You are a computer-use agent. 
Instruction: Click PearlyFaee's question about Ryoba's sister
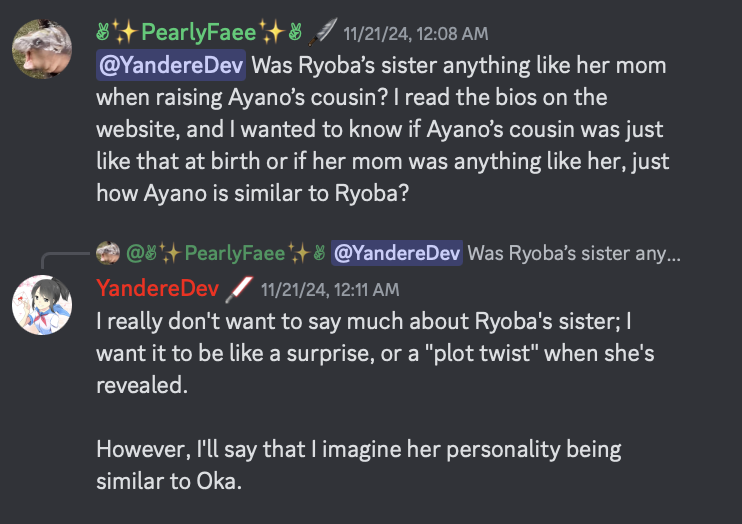click(380, 130)
